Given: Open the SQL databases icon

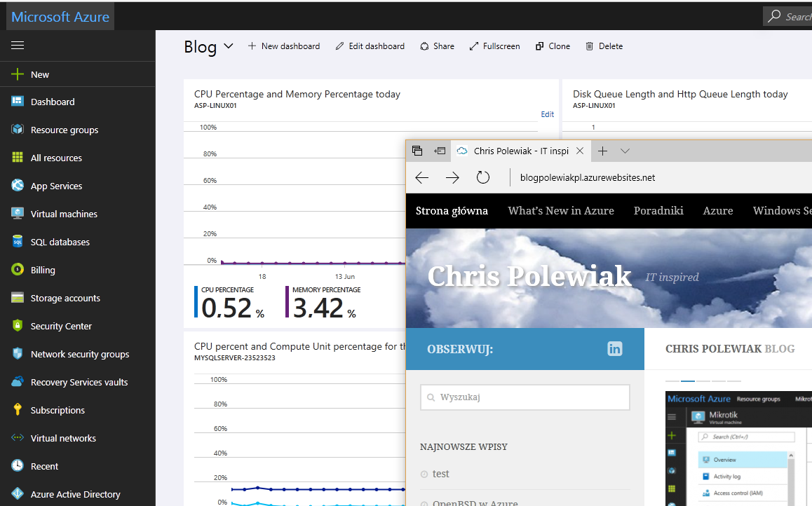Looking at the screenshot, I should [18, 242].
